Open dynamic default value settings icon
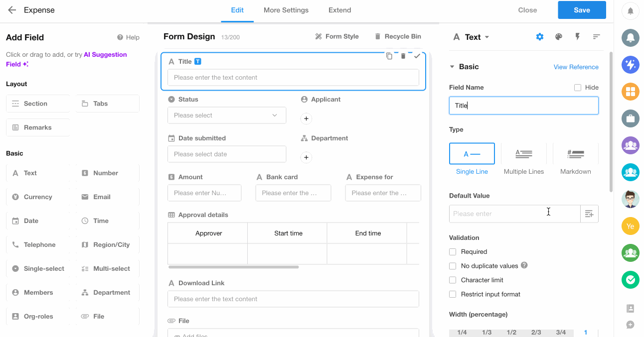 pyautogui.click(x=589, y=214)
